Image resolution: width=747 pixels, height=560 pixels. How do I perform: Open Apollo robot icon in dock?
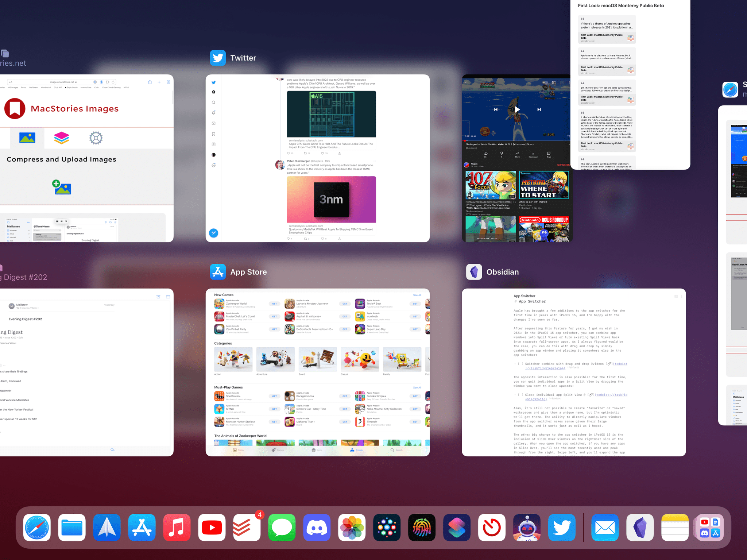point(527,527)
